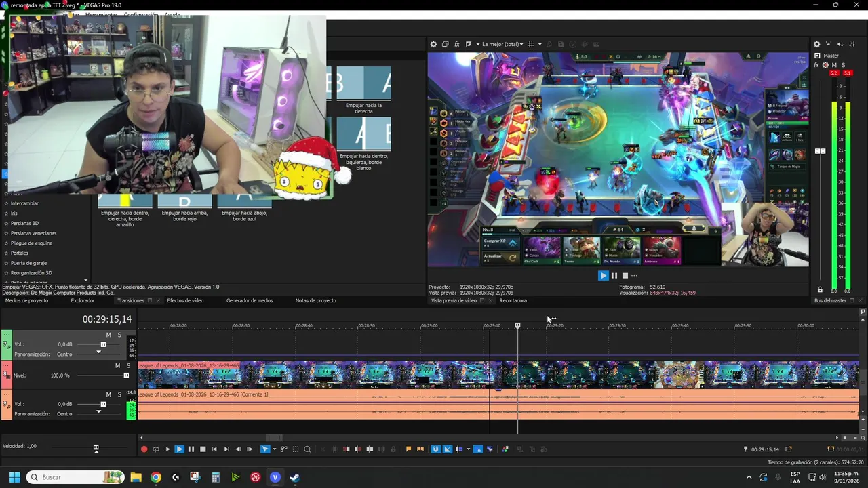Switch to Medios de proyecto tab
868x488 pixels.
coord(26,300)
